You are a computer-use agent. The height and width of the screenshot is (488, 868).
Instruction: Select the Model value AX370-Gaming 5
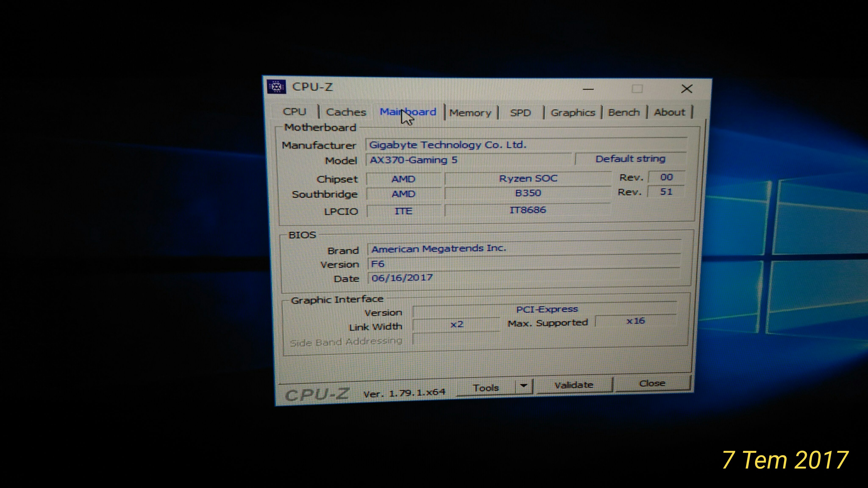click(x=469, y=160)
